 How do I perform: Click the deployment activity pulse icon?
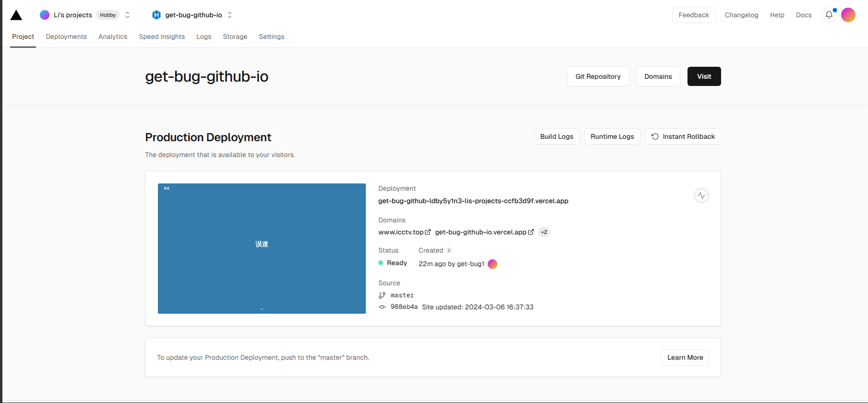pos(701,195)
